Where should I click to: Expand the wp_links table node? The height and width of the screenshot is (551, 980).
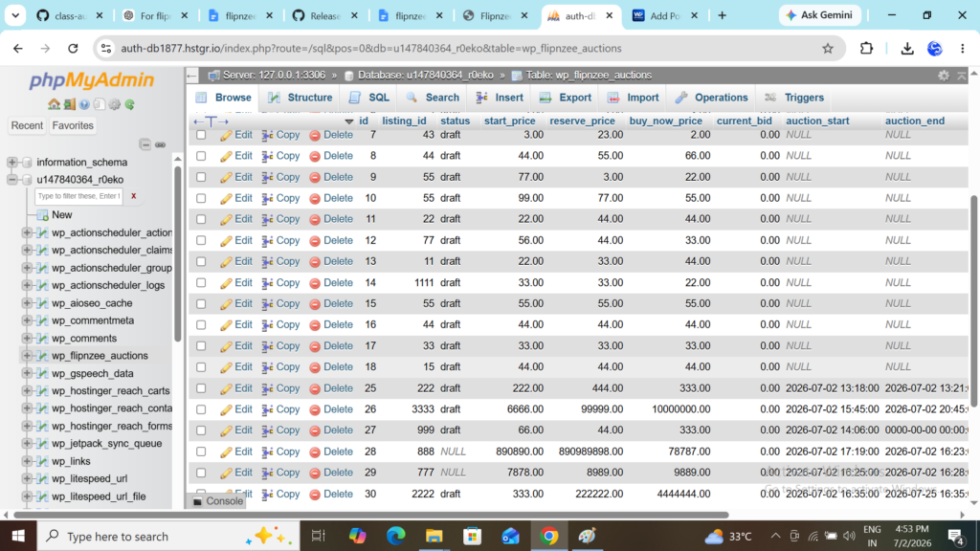tap(27, 461)
